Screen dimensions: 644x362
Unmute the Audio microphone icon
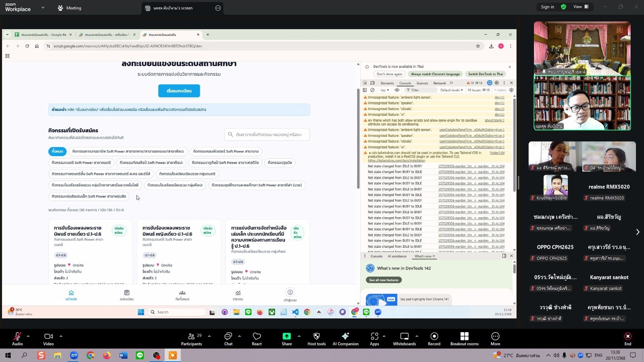[x=17, y=336]
